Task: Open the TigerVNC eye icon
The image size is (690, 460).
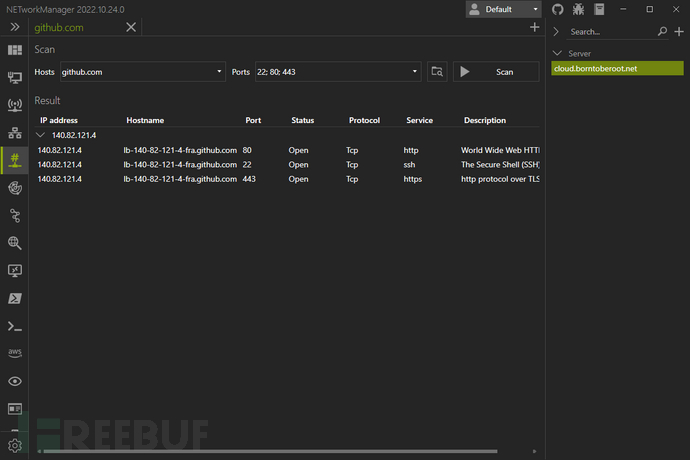Action: [x=15, y=381]
